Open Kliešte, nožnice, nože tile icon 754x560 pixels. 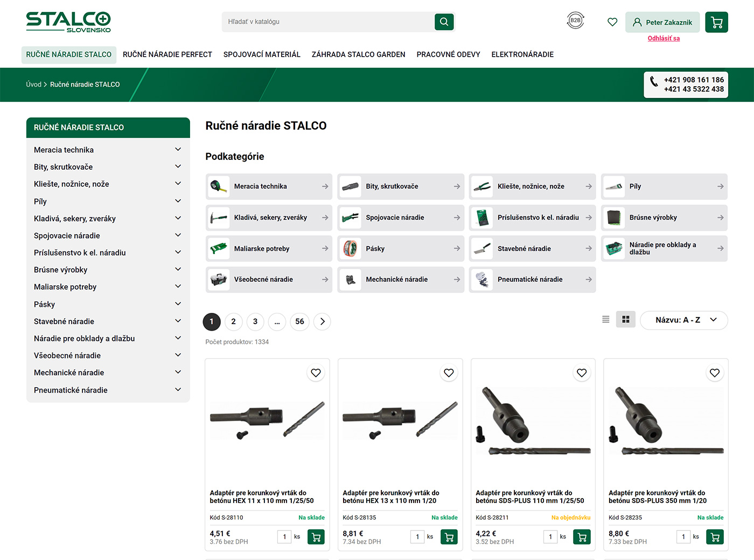(x=482, y=186)
